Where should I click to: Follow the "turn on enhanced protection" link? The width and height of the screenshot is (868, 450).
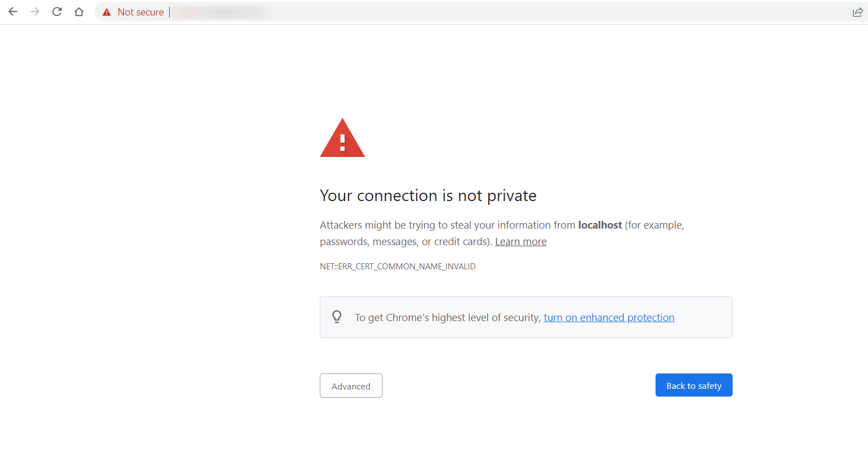609,318
